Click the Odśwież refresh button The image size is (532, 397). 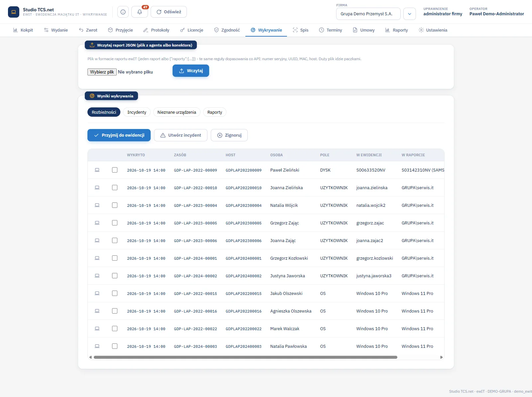(x=169, y=12)
